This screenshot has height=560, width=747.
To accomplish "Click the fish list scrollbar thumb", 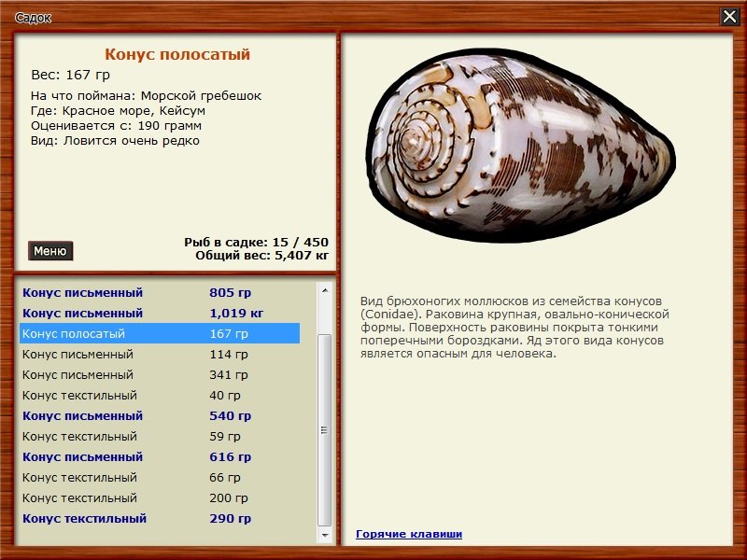I will (x=325, y=430).
